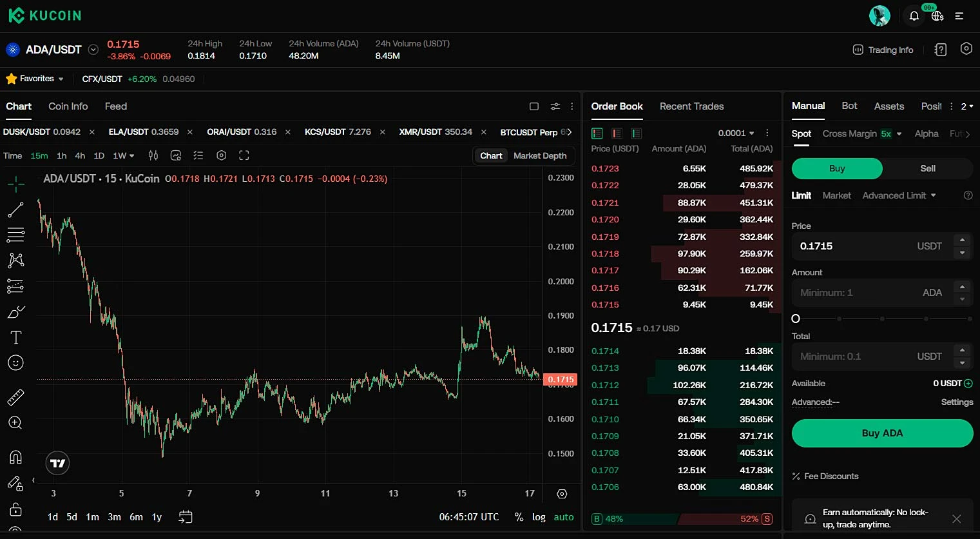Toggle lock all drawing tools
Screen dimensions: 980x539
[15, 509]
